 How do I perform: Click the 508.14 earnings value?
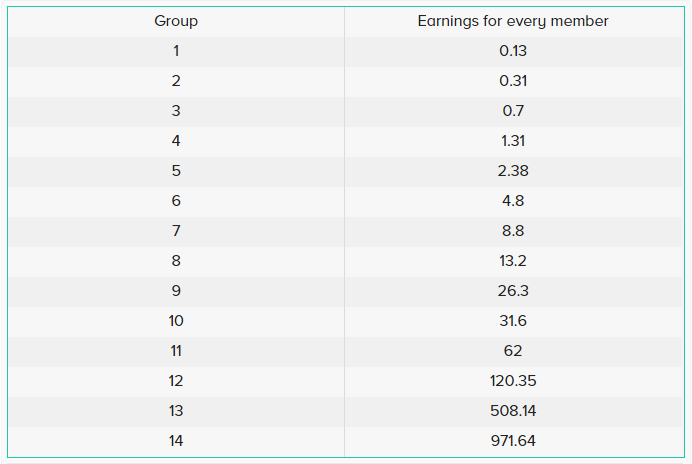513,411
